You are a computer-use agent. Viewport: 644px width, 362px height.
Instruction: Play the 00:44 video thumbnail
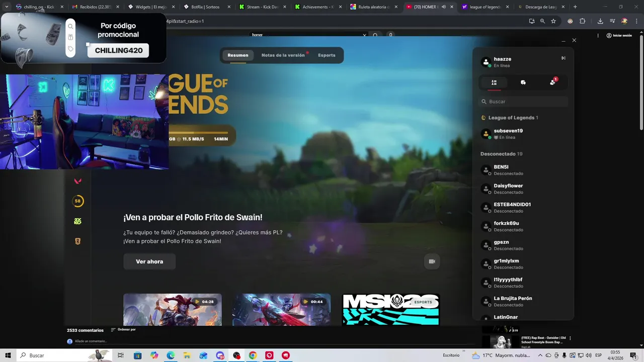(281, 310)
